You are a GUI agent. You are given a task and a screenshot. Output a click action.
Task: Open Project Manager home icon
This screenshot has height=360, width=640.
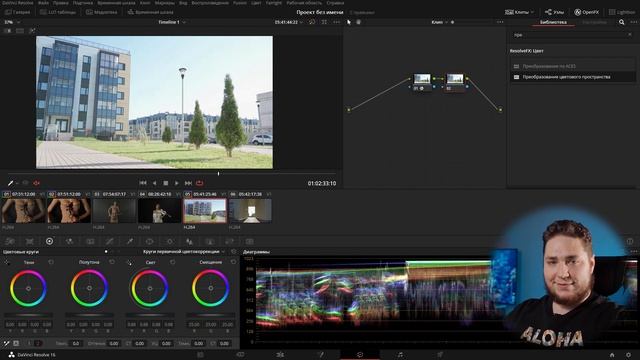[x=612, y=355]
